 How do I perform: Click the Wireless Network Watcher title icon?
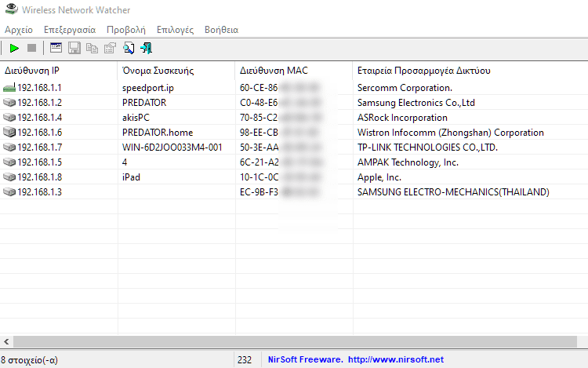(x=12, y=9)
